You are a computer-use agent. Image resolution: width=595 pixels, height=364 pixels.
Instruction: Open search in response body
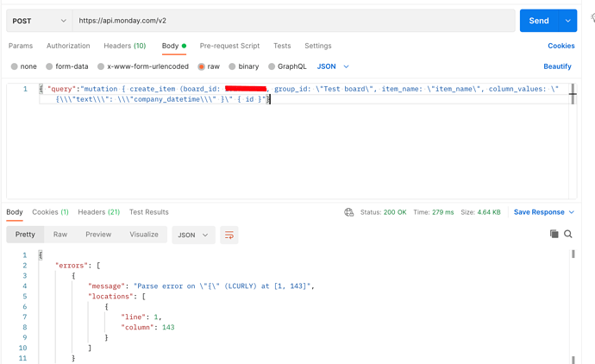568,234
